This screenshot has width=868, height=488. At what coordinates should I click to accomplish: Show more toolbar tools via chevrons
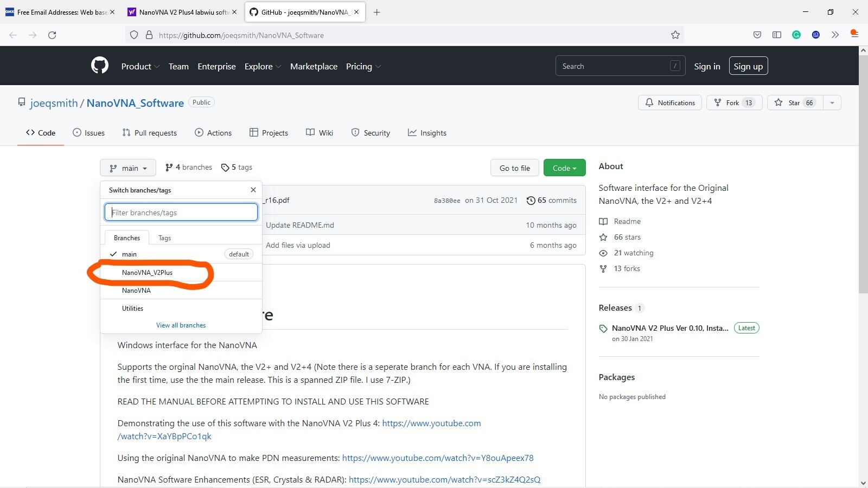[835, 35]
